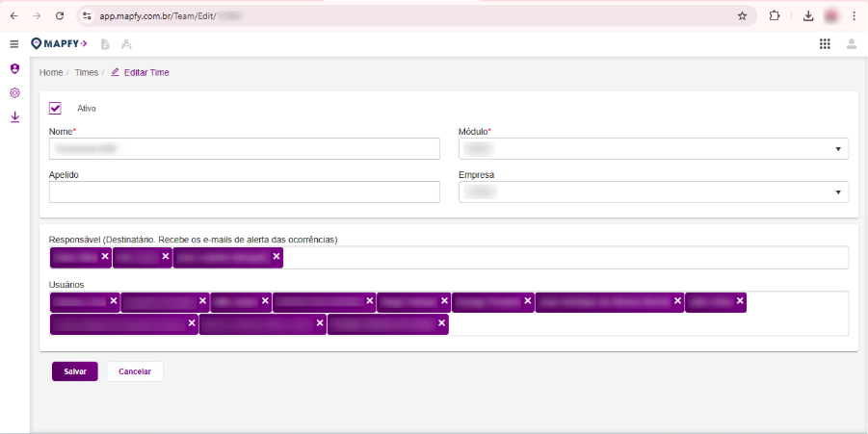Go to Times in the breadcrumb
868x434 pixels.
tap(87, 72)
